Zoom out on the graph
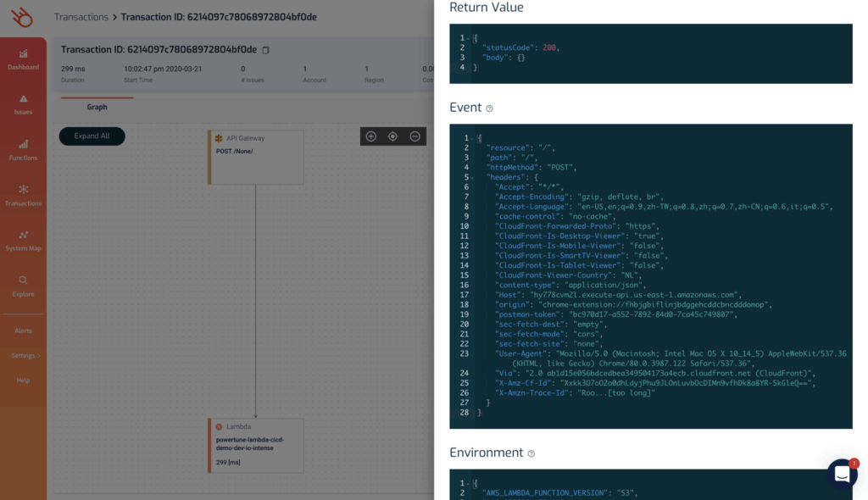868x500 pixels. coord(415,136)
